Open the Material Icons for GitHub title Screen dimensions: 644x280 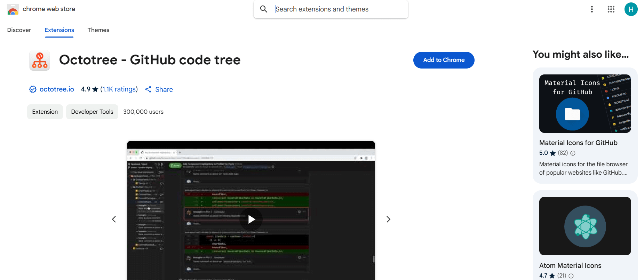[578, 143]
